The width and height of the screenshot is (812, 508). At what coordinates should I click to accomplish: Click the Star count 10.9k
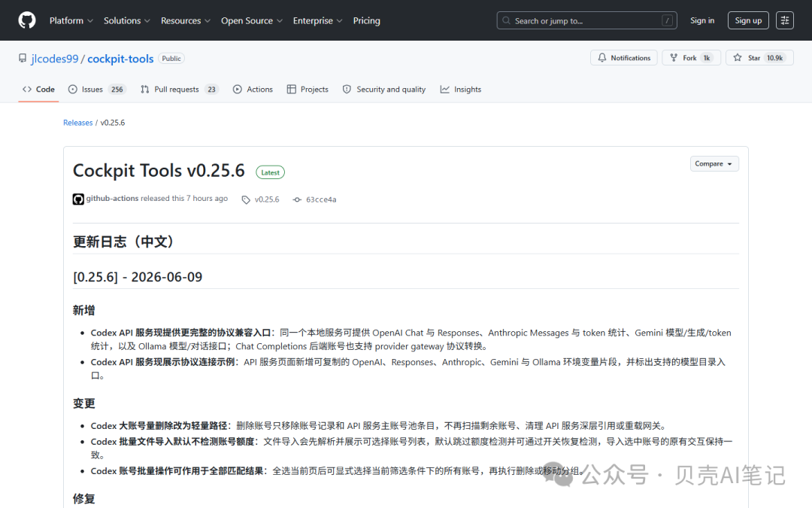pyautogui.click(x=774, y=57)
